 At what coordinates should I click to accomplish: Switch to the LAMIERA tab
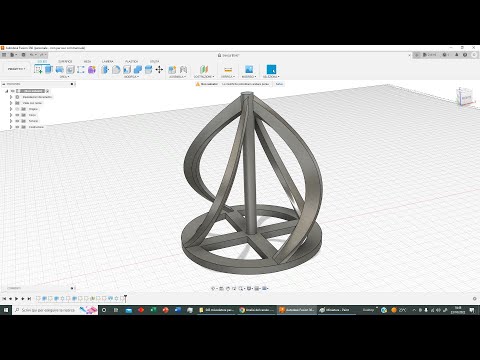point(108,62)
